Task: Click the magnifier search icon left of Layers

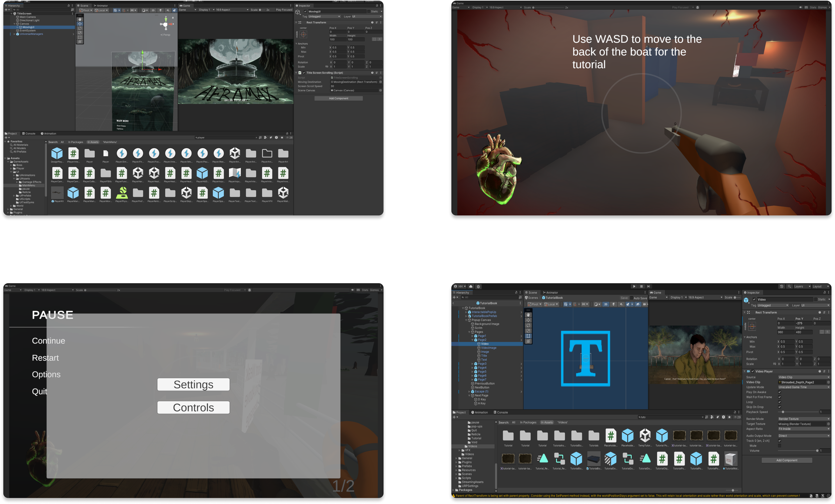Action: (x=789, y=286)
